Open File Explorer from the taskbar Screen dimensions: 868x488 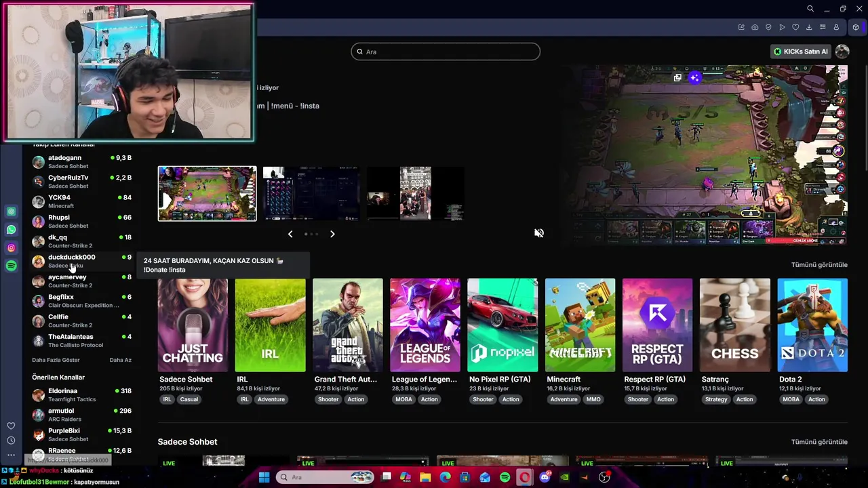(425, 477)
